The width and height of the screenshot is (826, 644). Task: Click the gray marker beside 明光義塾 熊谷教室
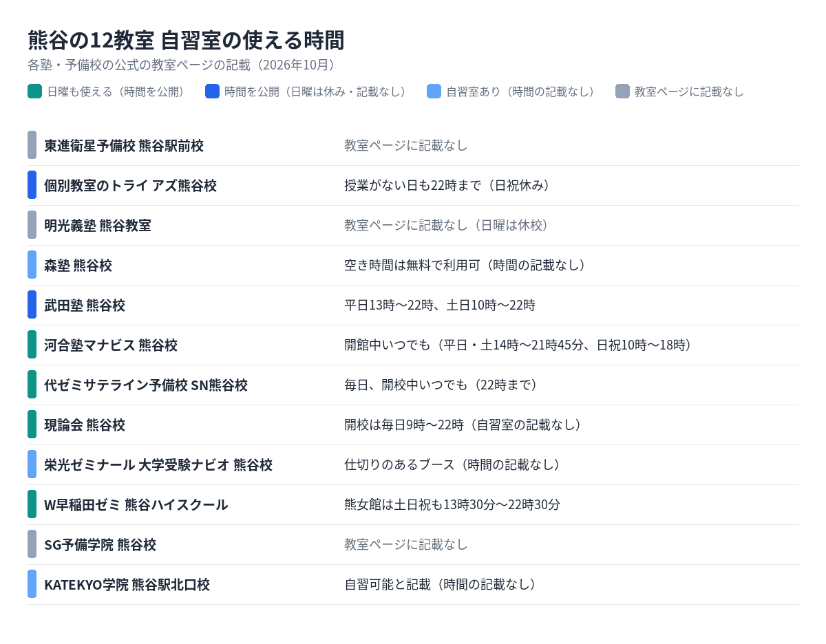coord(32,225)
